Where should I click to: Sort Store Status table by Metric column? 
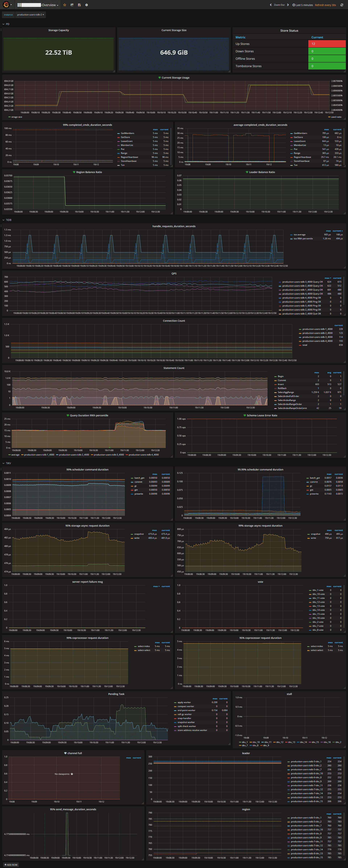click(240, 37)
